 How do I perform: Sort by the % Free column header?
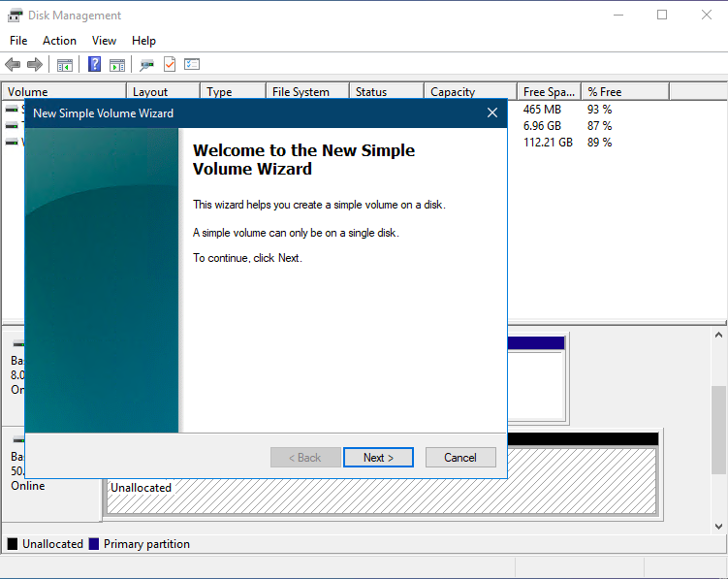click(x=625, y=91)
